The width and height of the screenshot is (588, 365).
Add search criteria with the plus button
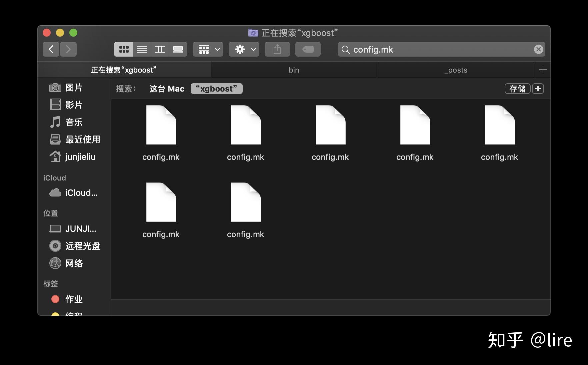pos(538,89)
